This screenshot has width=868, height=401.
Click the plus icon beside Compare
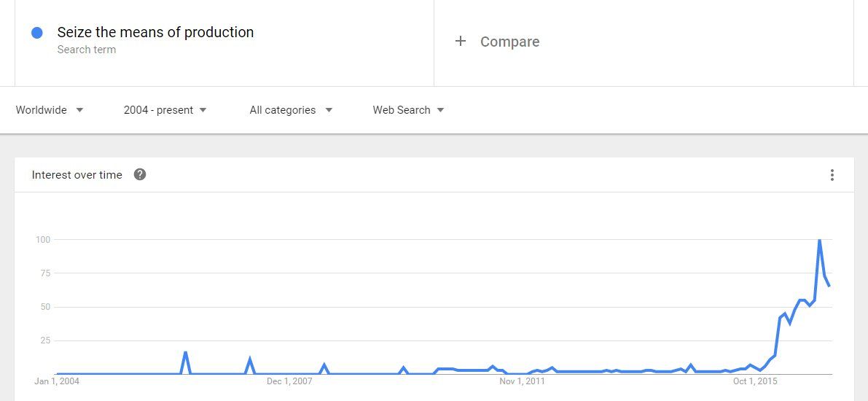coord(460,42)
